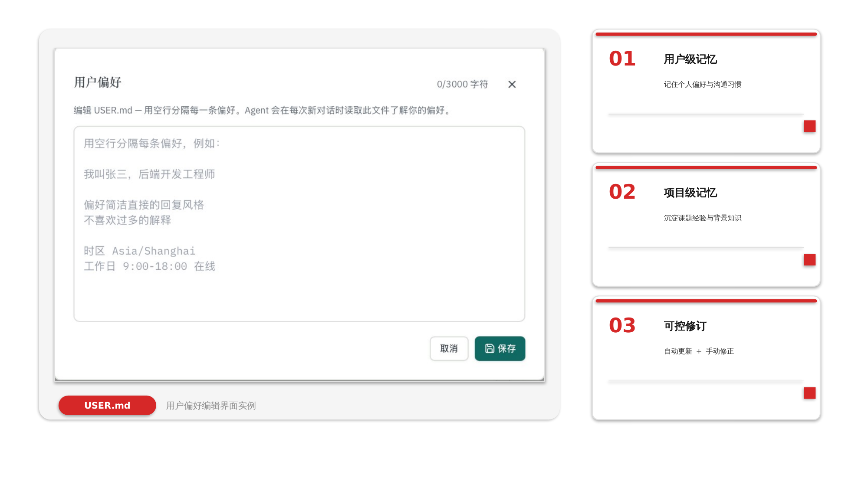Image resolution: width=868 pixels, height=488 pixels.
Task: Click the floppy disk icon in 保存 button
Action: (x=490, y=348)
